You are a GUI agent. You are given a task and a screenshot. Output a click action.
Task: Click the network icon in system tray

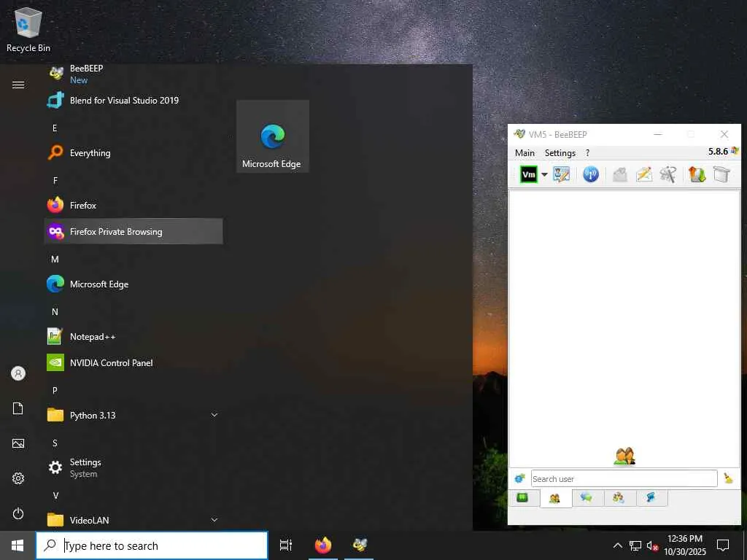(x=635, y=545)
